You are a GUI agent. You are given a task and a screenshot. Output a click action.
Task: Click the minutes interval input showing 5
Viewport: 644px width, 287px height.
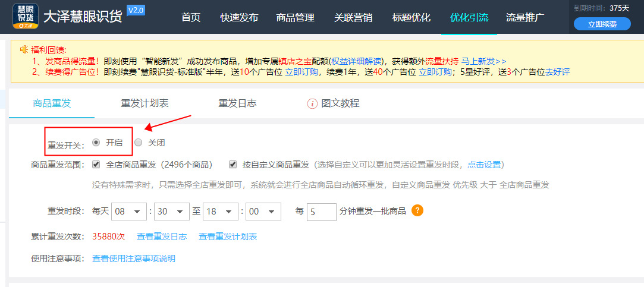pyautogui.click(x=322, y=212)
